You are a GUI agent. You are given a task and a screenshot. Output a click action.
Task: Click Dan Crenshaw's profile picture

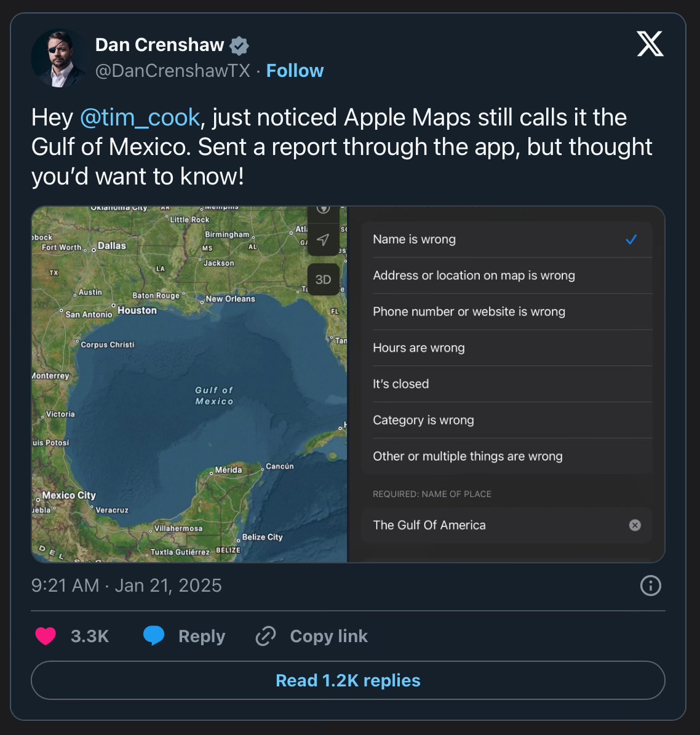pos(58,58)
